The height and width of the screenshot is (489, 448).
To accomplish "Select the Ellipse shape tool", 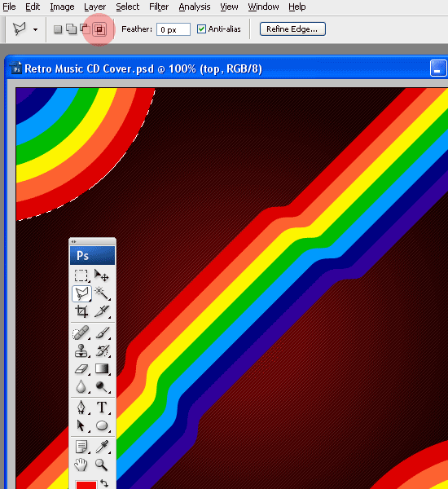I will pos(102,425).
